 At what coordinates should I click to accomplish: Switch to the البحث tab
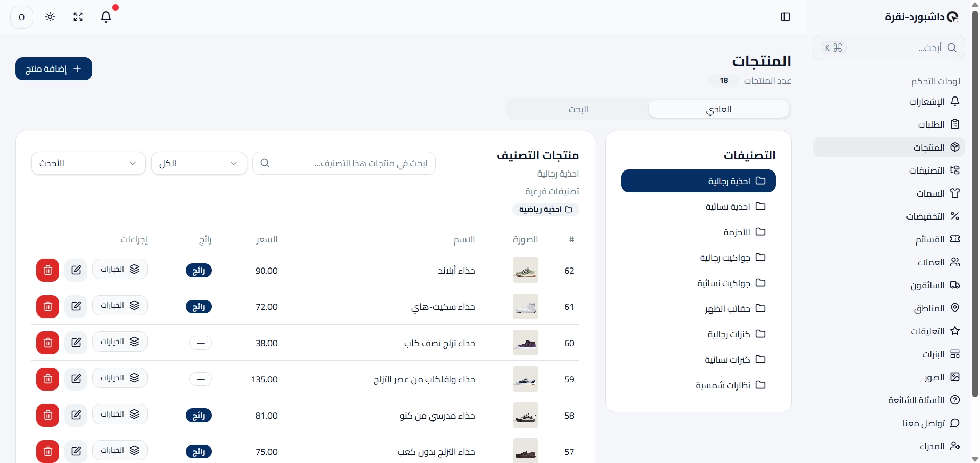tap(578, 109)
